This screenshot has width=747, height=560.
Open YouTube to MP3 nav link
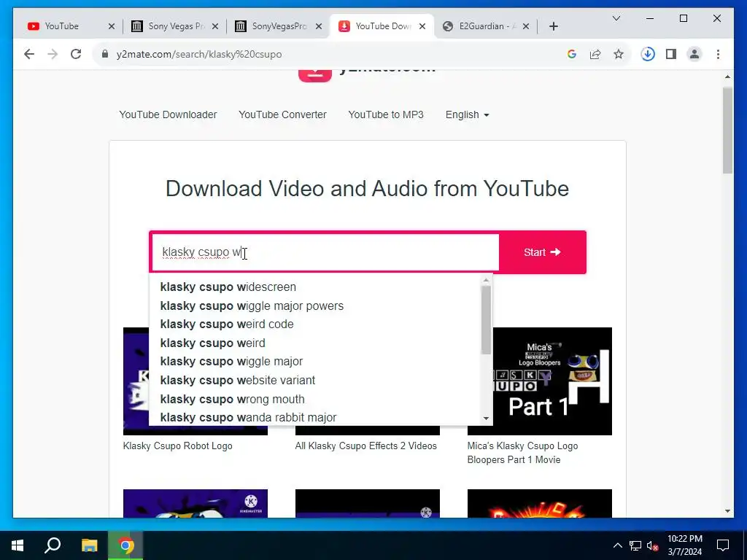(386, 114)
